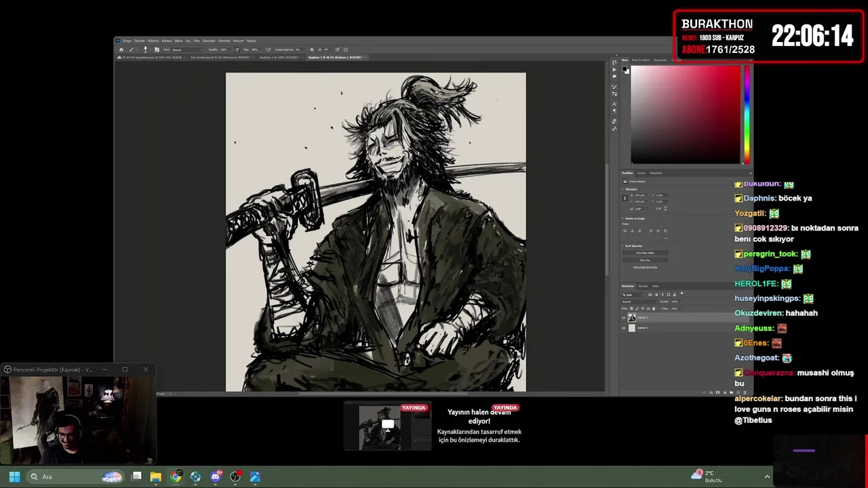Image resolution: width=868 pixels, height=488 pixels.
Task: Open the brush blend Mode dropdown
Action: tap(187, 49)
